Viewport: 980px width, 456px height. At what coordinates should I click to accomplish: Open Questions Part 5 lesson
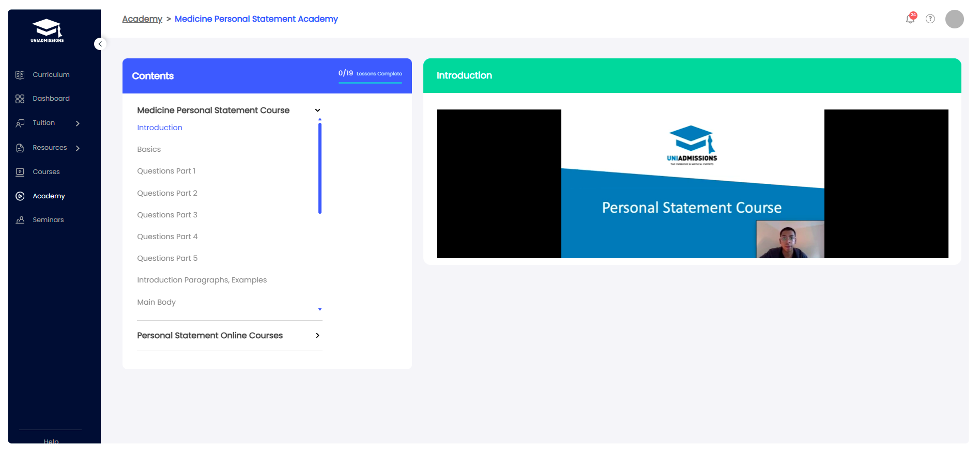167,258
